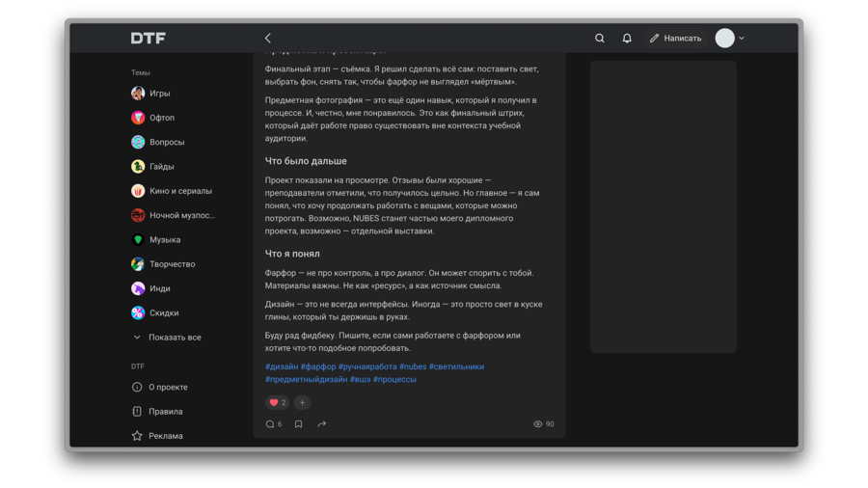The image size is (868, 488).
Task: Add a reaction with the plus button
Action: click(302, 402)
